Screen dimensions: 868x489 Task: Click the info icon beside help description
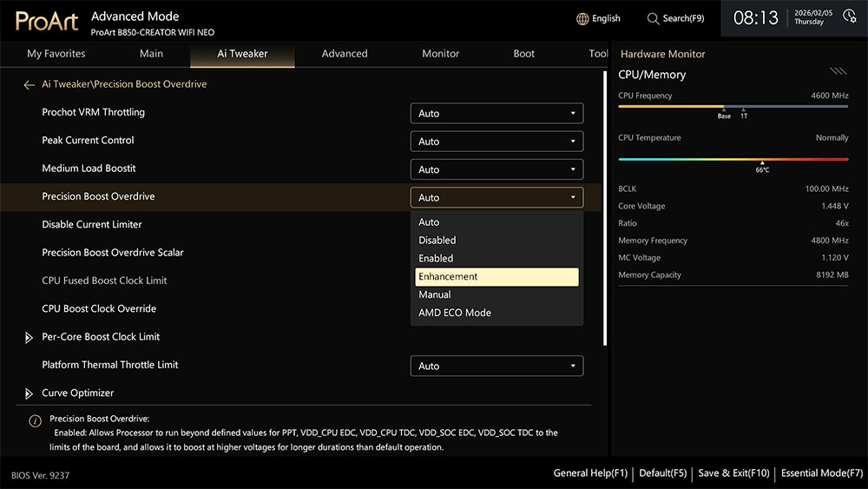(35, 421)
